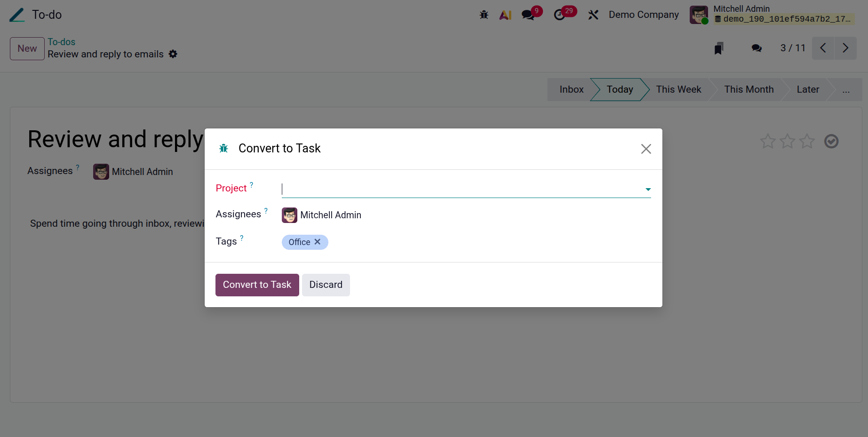
Task: Click the Discard button
Action: pyautogui.click(x=326, y=285)
